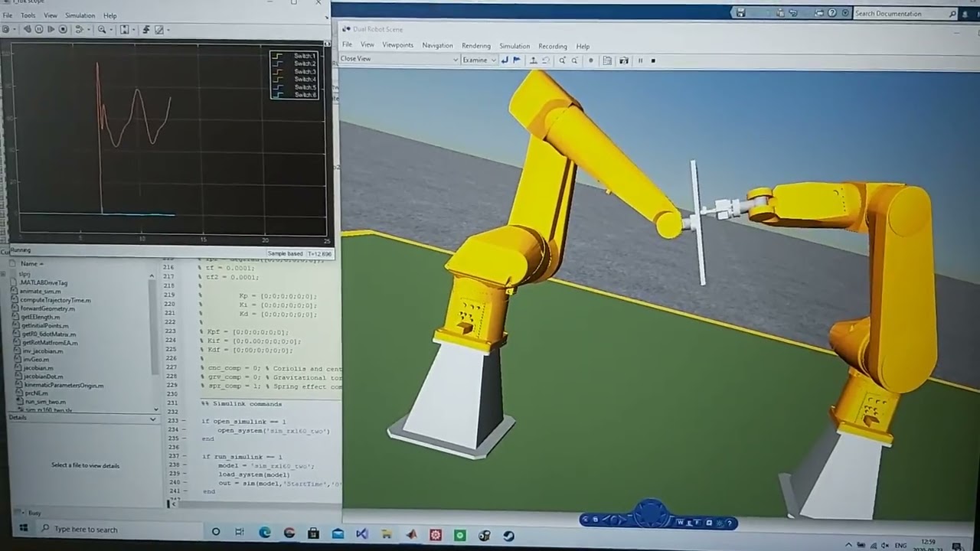Image resolution: width=980 pixels, height=551 pixels.
Task: Open dropdown arrow beside measurements icon
Action: [168, 29]
